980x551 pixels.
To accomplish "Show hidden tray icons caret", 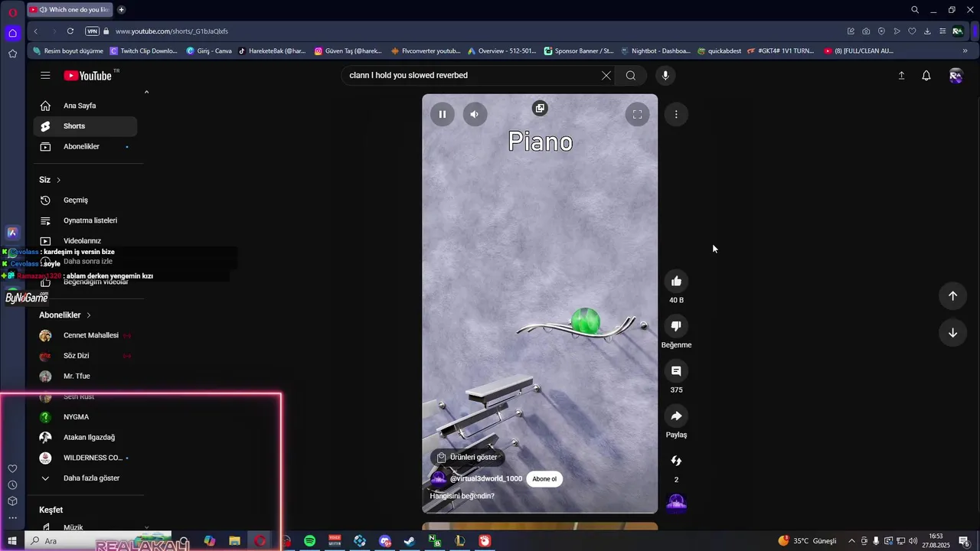I will (x=851, y=541).
